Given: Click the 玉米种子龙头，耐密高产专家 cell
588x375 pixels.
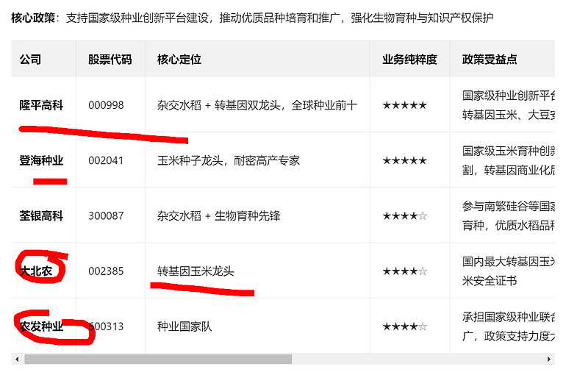Looking at the screenshot, I should click(229, 160).
